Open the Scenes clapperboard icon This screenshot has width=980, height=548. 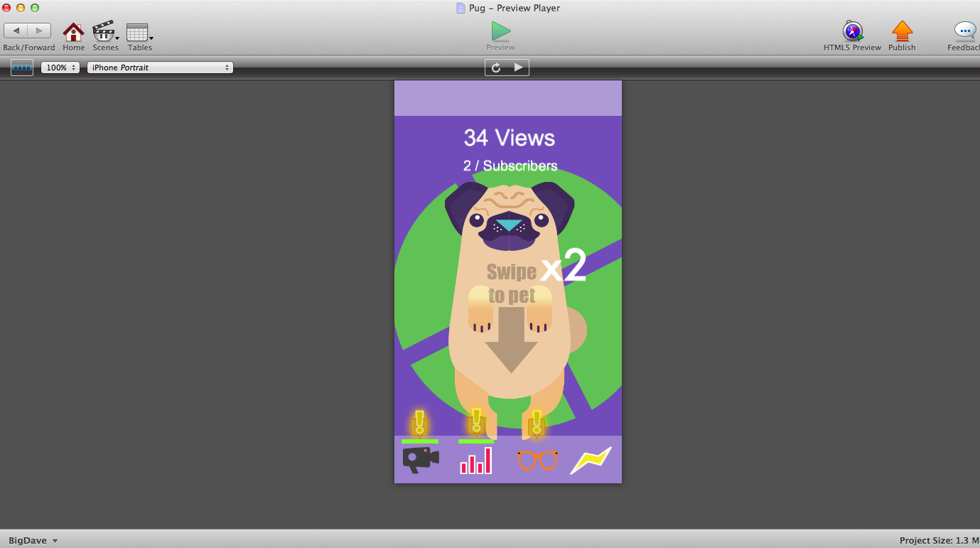(104, 32)
